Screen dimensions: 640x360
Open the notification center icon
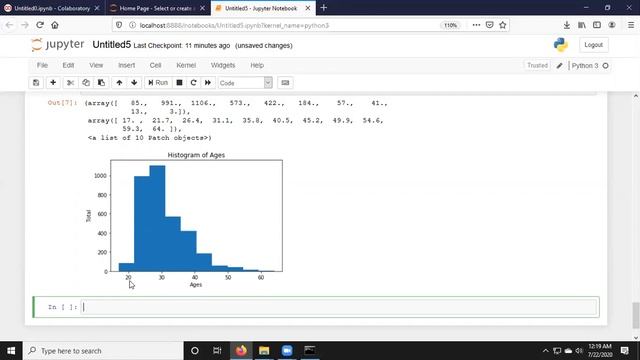coord(624,351)
